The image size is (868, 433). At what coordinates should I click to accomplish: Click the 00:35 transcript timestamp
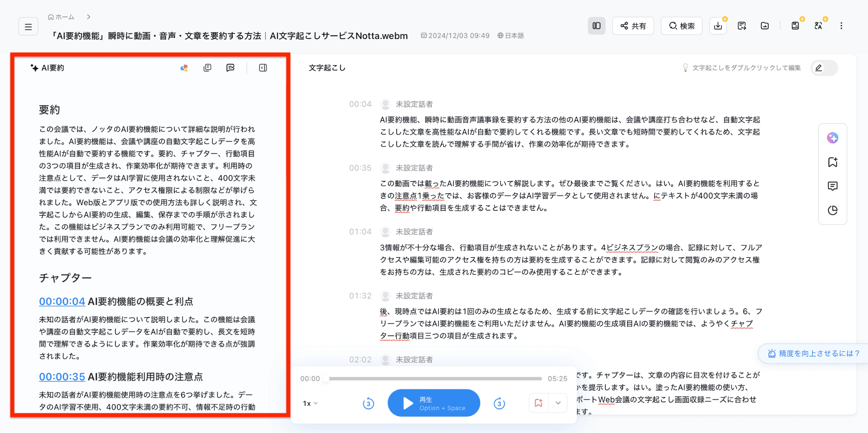coord(360,168)
